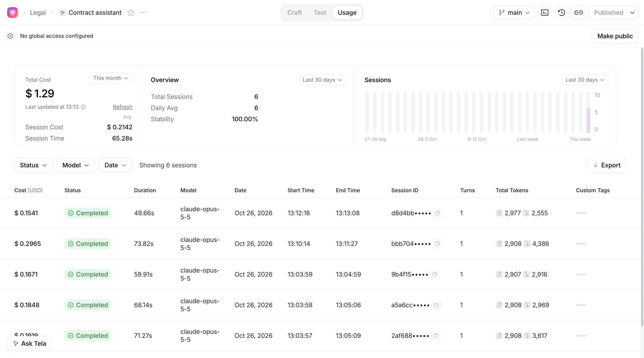Click the Make public button
Screen dimensions: 644x358
(615, 36)
